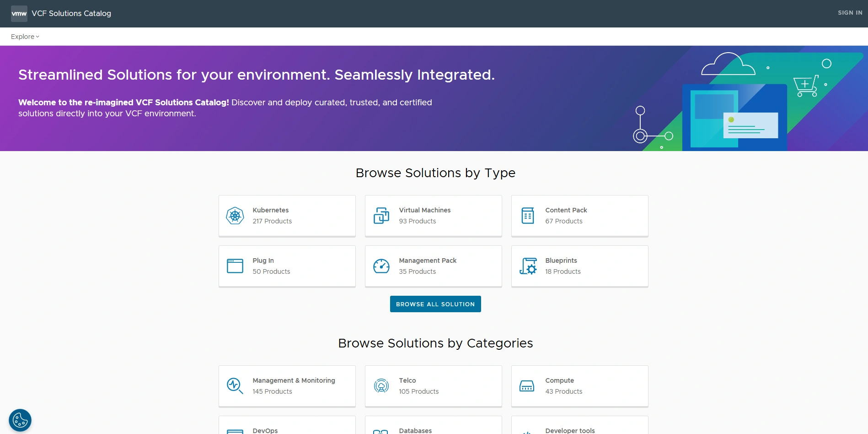This screenshot has width=868, height=434.
Task: Select the Telco antenna icon
Action: point(381,385)
